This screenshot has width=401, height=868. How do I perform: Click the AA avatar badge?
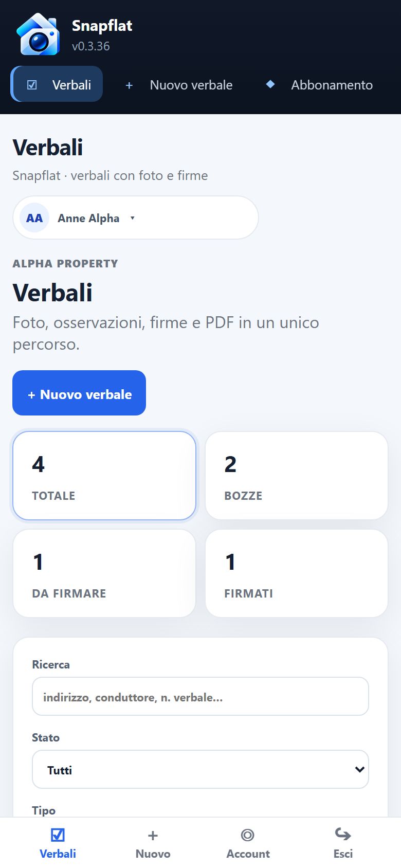34,218
